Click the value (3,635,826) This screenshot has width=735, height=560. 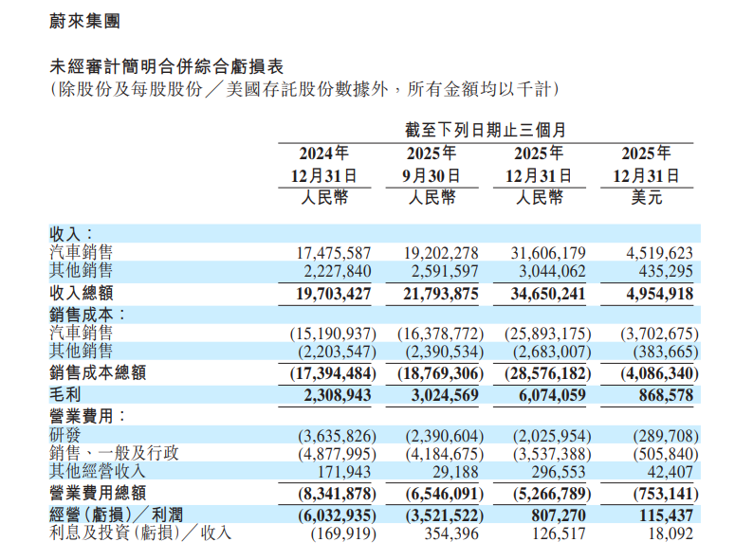point(337,437)
